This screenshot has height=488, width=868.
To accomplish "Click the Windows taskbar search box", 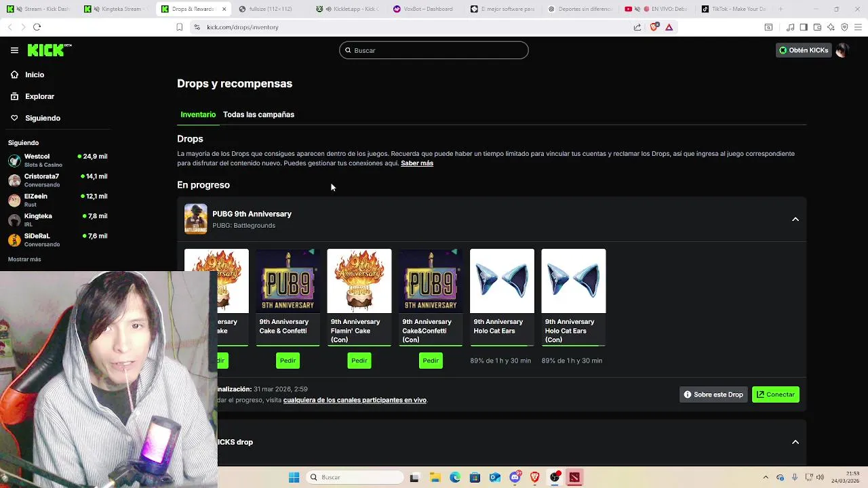I will [355, 477].
